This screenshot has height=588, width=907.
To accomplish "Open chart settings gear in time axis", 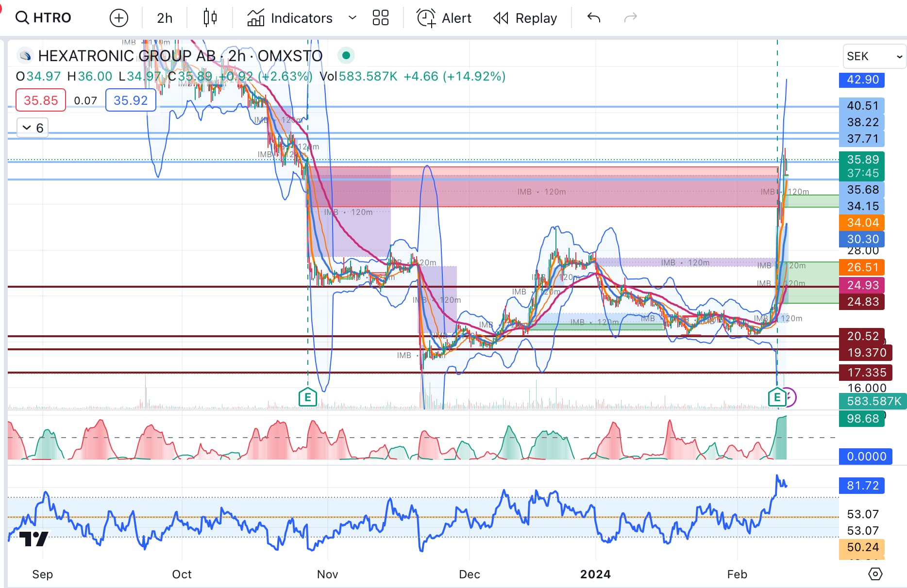I will (875, 574).
